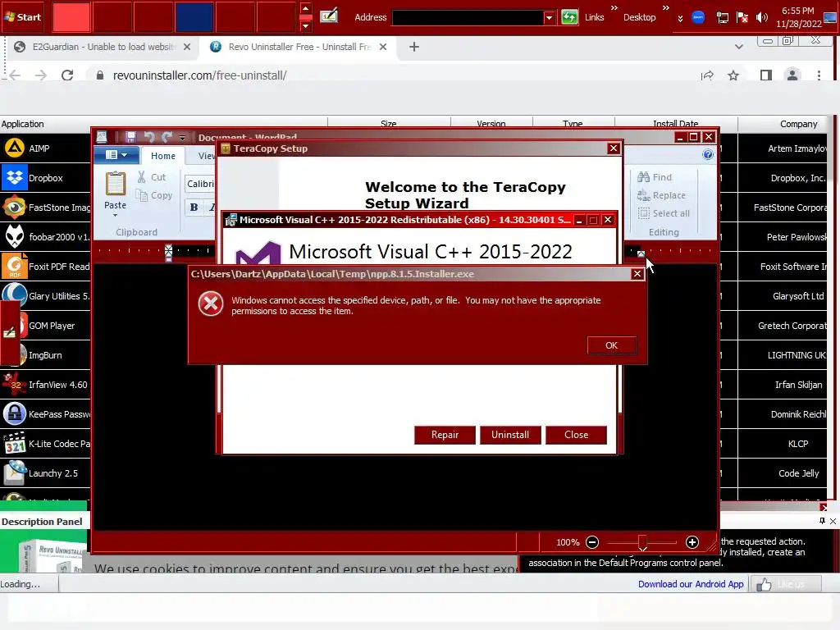Click OK in the error dialog
This screenshot has width=840, height=630.
click(x=611, y=345)
